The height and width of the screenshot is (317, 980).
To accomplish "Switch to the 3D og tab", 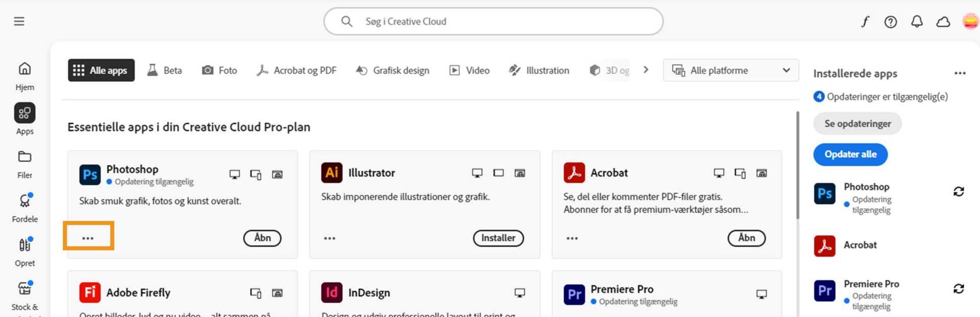I will click(x=609, y=70).
